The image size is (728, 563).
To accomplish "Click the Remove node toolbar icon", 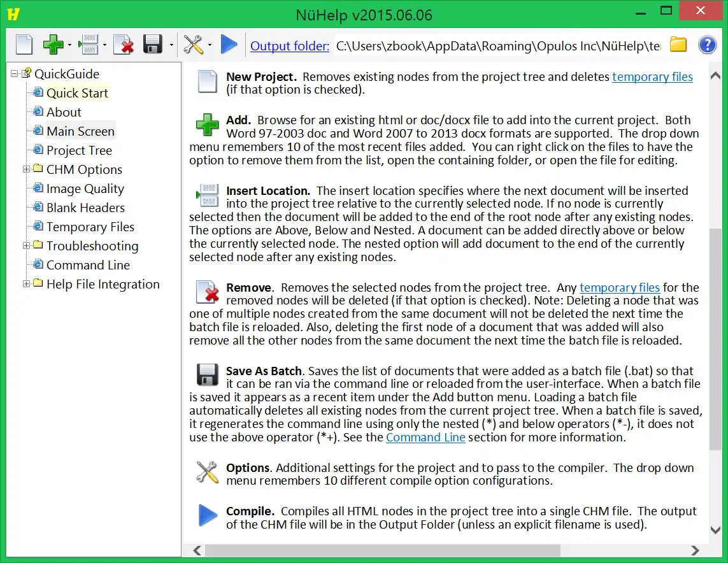I will (124, 45).
